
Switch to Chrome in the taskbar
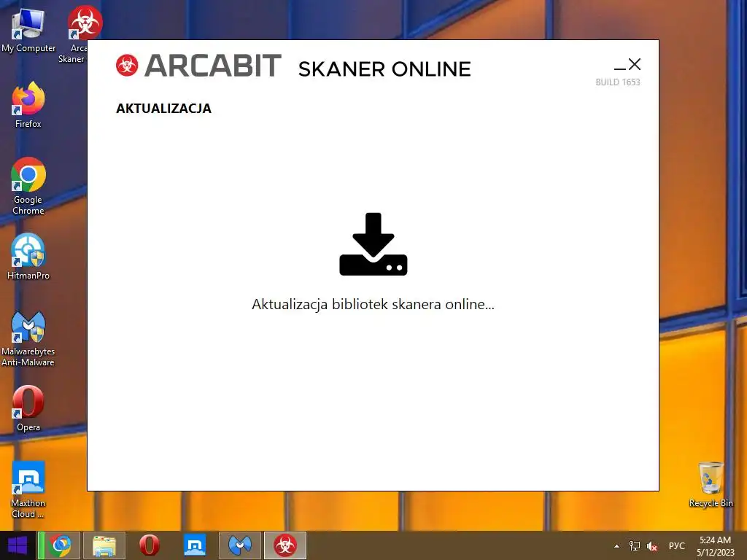pos(59,545)
